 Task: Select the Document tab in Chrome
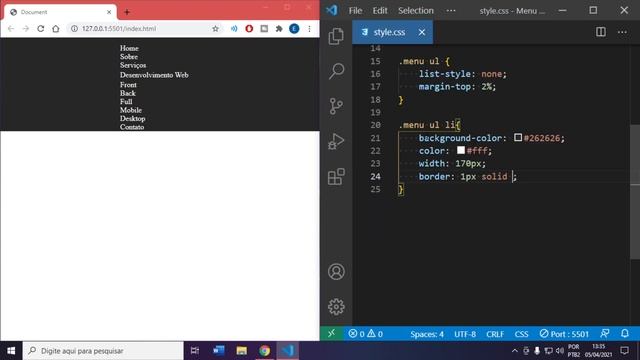[x=60, y=12]
